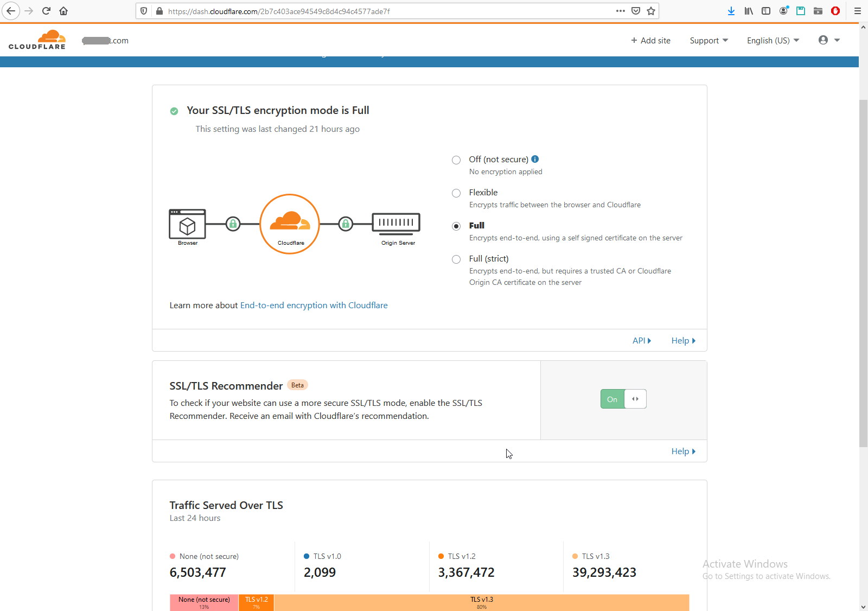Toggle the SSL/TLS Recommender switch off
This screenshot has width=868, height=611.
(623, 399)
